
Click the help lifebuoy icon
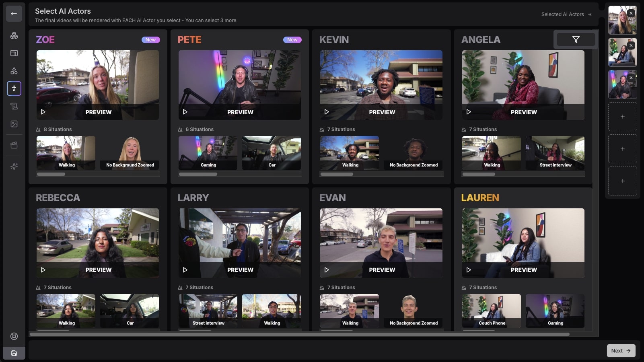pos(14,336)
